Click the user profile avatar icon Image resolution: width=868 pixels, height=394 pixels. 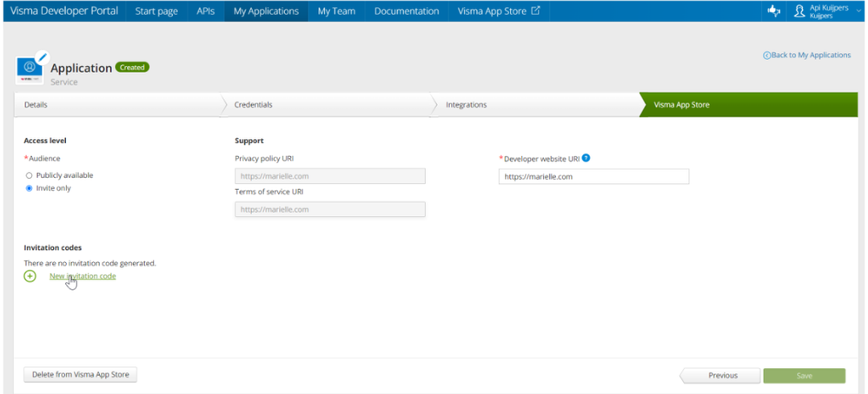tap(799, 11)
